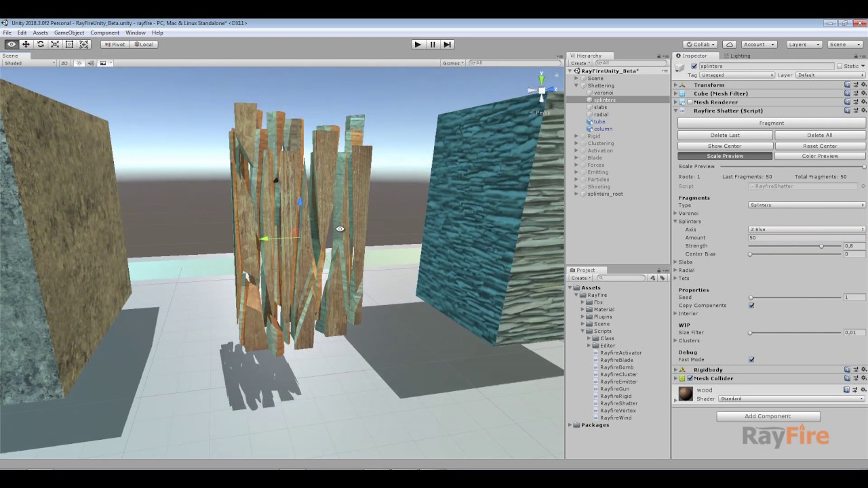
Task: Click the Color Preview button
Action: (820, 156)
